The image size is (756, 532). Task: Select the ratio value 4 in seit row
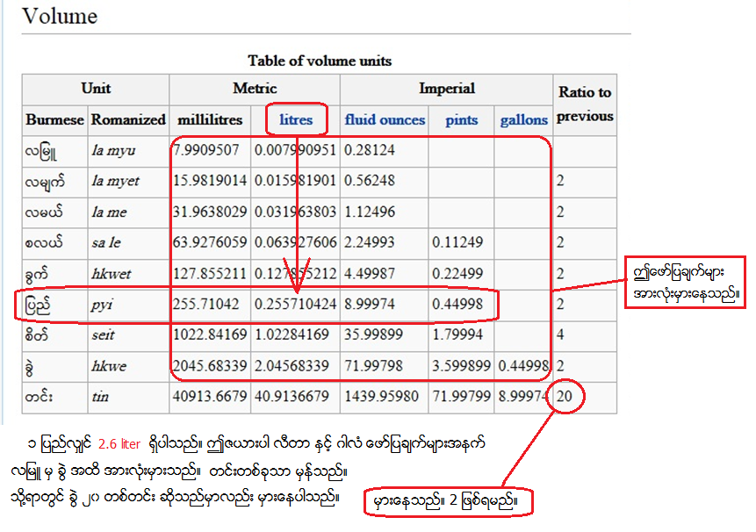560,334
